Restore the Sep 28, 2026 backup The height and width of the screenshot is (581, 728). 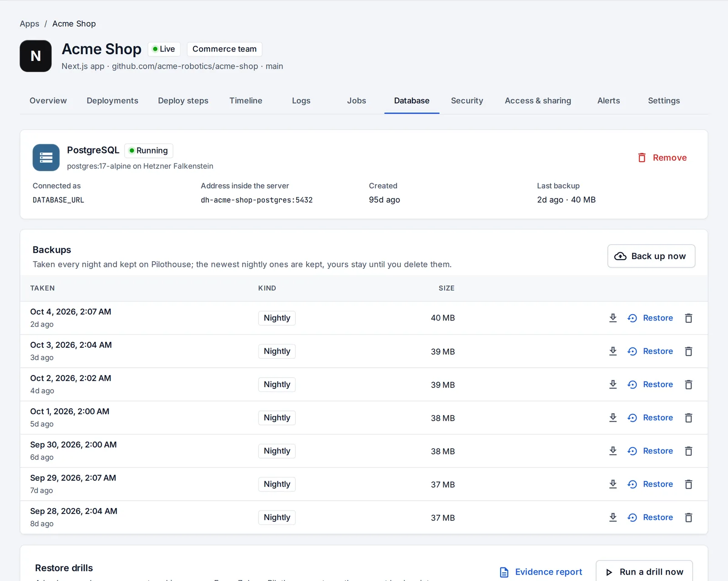[x=650, y=517]
